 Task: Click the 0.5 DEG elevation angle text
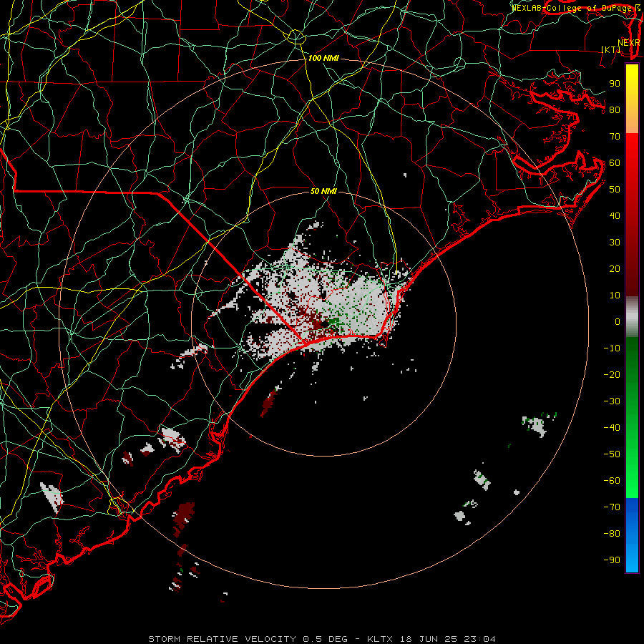point(326,639)
